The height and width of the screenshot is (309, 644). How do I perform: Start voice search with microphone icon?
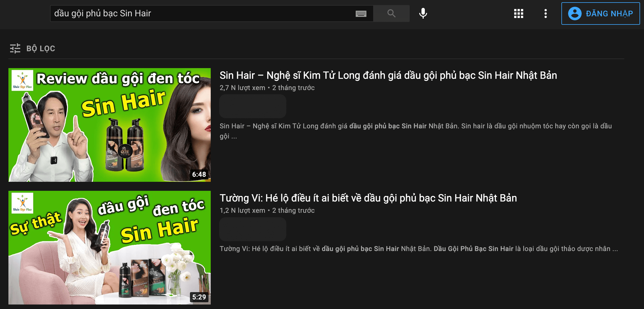423,14
